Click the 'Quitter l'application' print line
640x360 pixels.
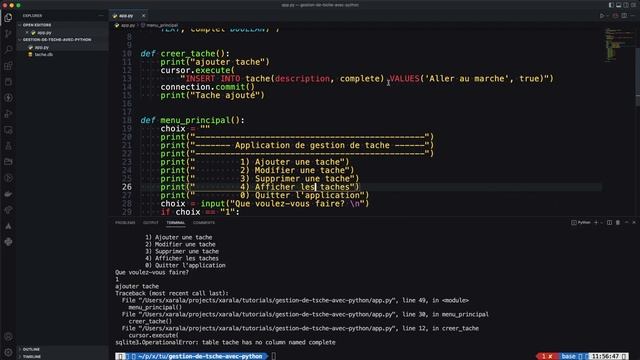click(x=264, y=195)
